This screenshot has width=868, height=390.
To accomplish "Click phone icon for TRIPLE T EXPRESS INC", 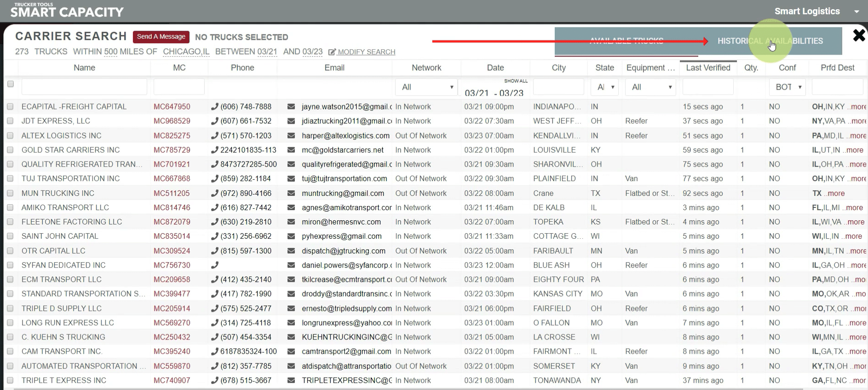I will [214, 380].
